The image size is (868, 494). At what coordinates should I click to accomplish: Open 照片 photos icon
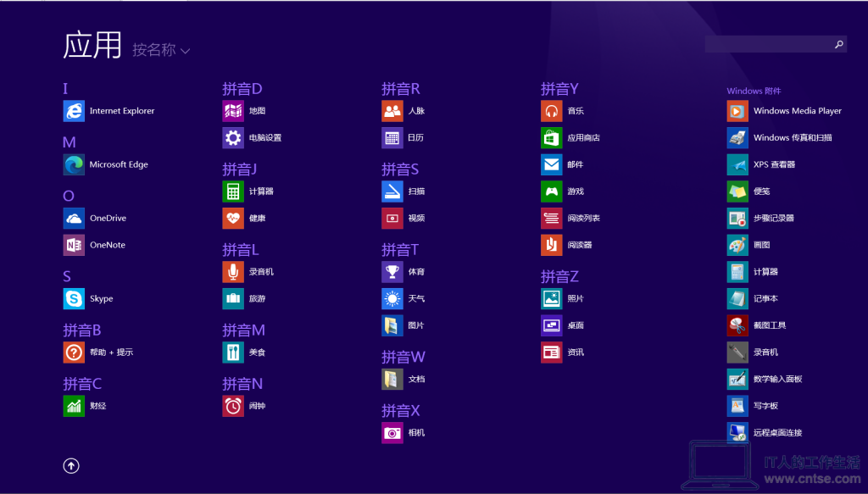pyautogui.click(x=551, y=299)
